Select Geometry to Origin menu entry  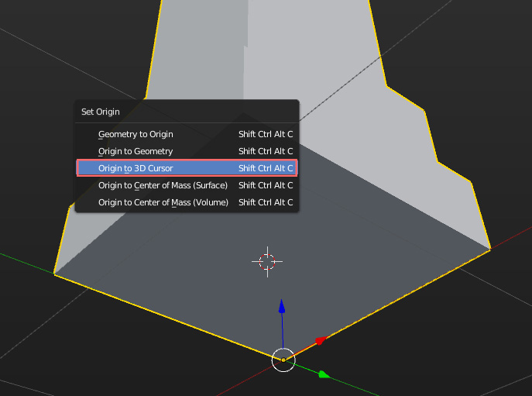pos(187,134)
